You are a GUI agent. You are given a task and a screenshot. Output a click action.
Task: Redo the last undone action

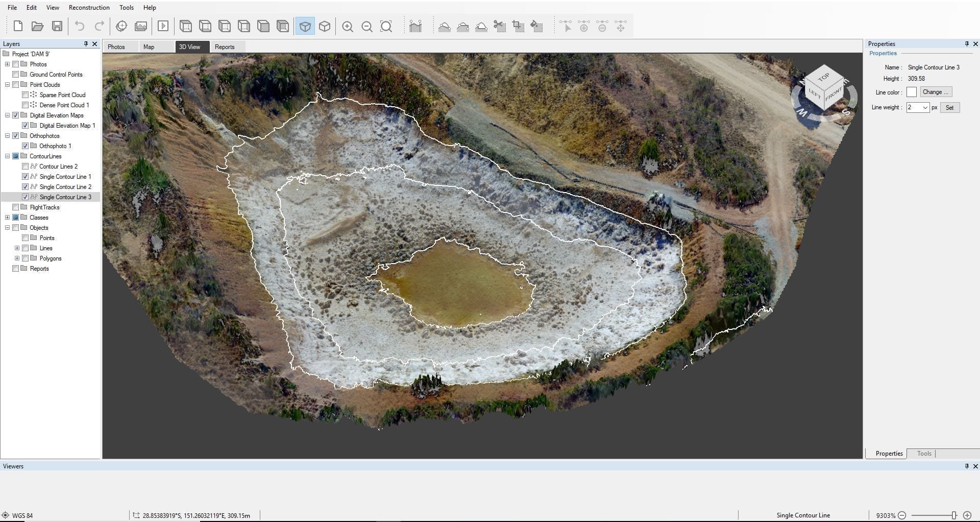click(100, 26)
